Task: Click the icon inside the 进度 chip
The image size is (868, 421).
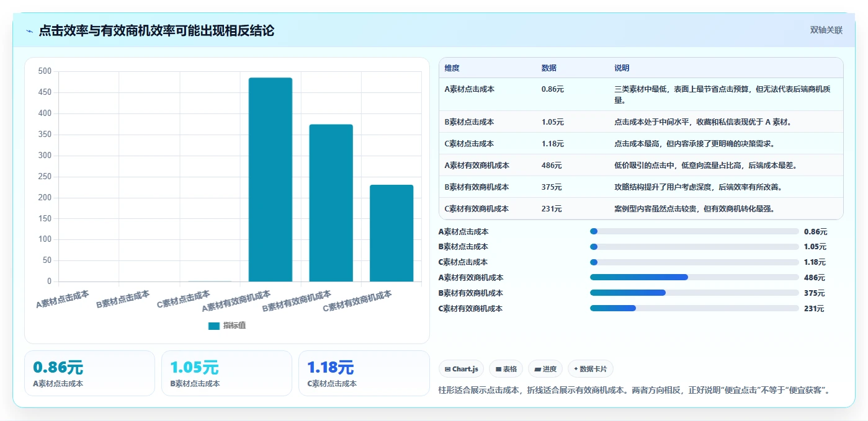Action: (537, 369)
